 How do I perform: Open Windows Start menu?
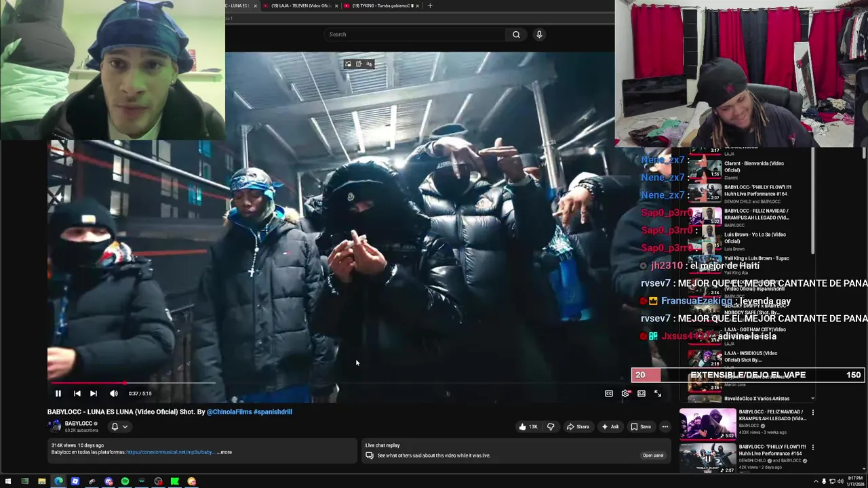(8, 481)
